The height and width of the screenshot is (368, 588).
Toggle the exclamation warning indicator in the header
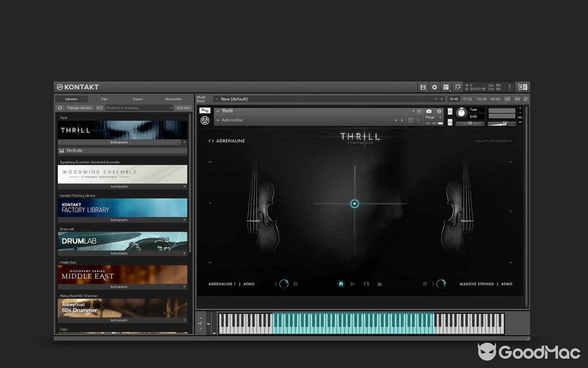coord(509,86)
